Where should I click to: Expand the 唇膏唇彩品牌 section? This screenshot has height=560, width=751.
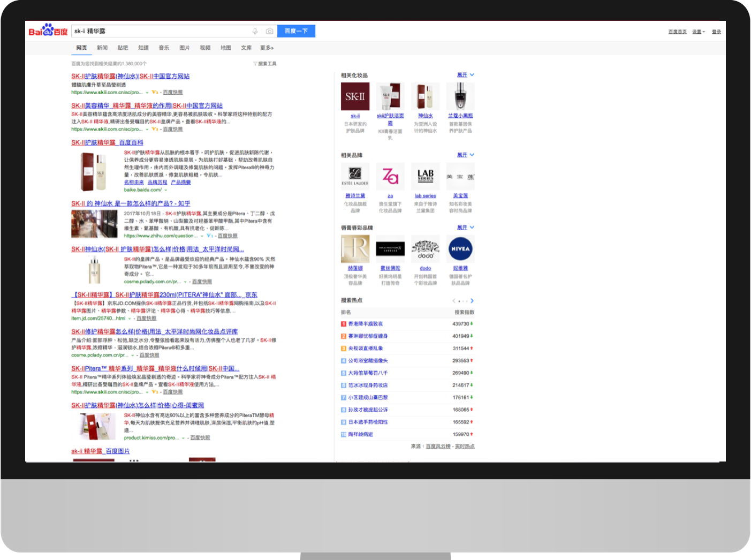tap(466, 228)
